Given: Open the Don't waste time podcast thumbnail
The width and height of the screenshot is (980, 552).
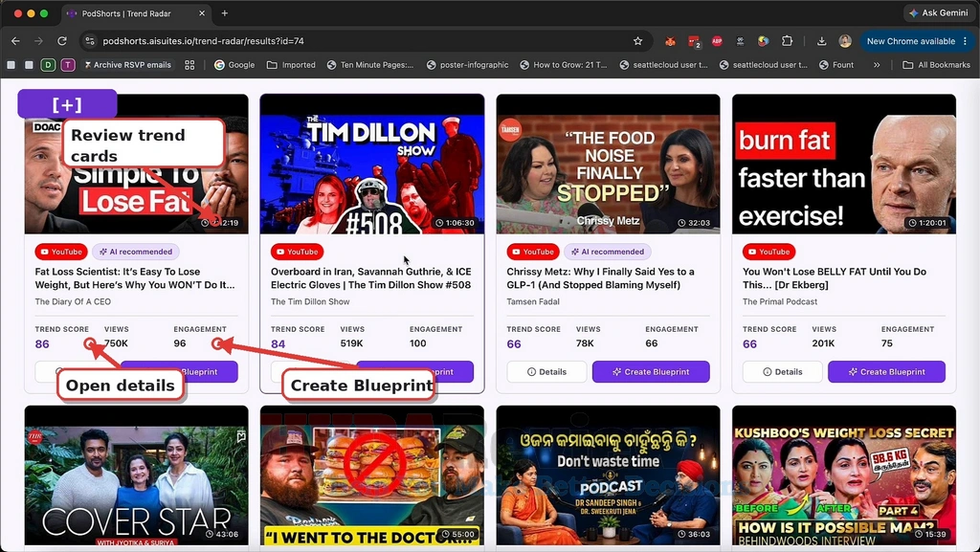Looking at the screenshot, I should [x=608, y=475].
